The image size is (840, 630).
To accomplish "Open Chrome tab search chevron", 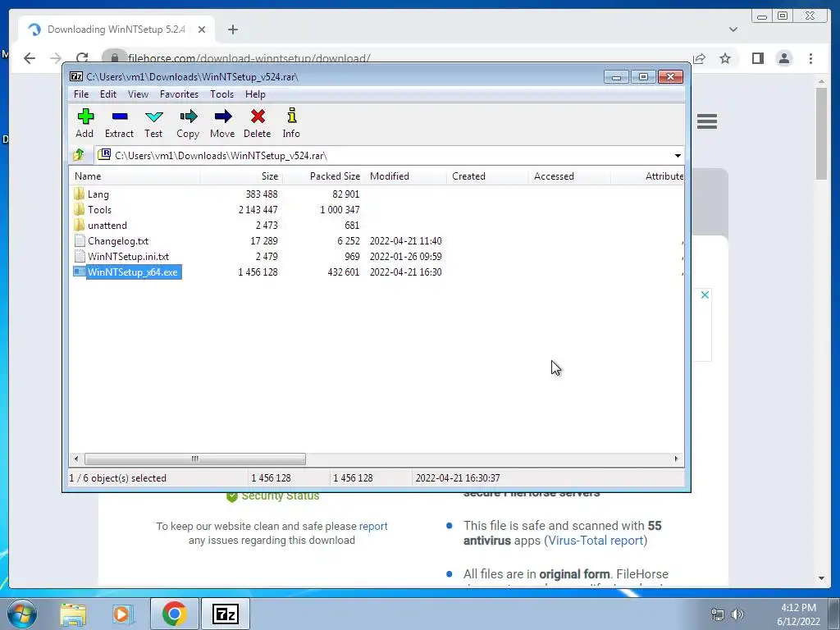I will tap(733, 30).
